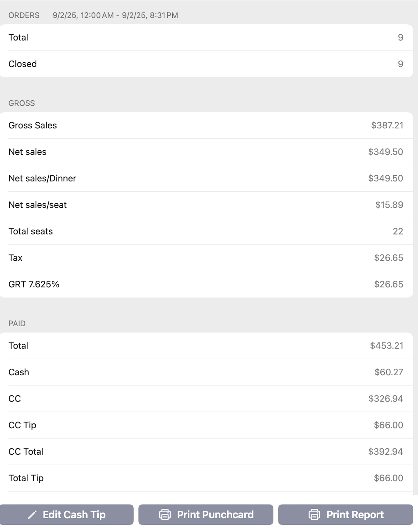Select the Cash paid row
The image size is (418, 532).
(206, 372)
